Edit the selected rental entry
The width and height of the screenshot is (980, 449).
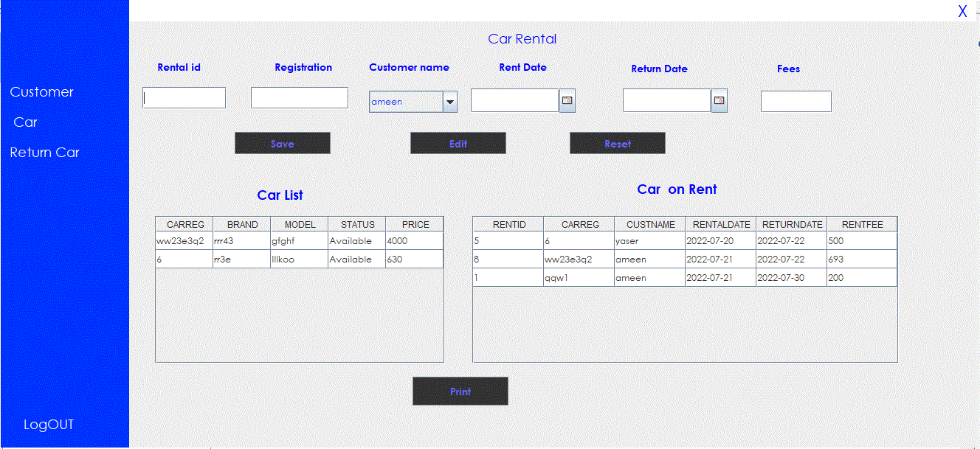(x=458, y=142)
